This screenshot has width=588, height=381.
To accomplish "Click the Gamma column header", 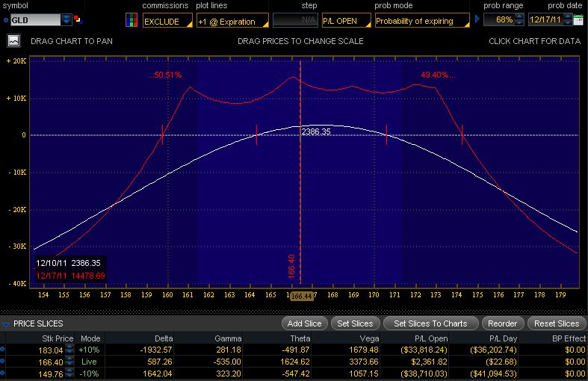I will tap(228, 338).
